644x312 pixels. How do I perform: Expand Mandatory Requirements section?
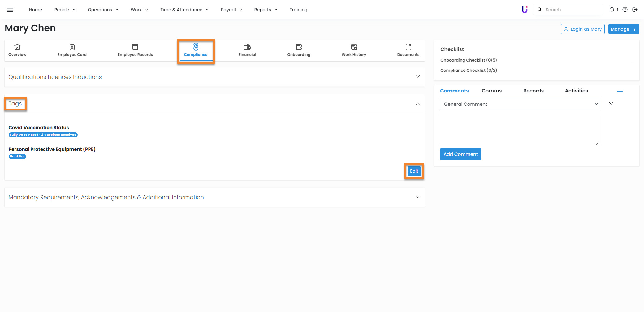click(417, 197)
